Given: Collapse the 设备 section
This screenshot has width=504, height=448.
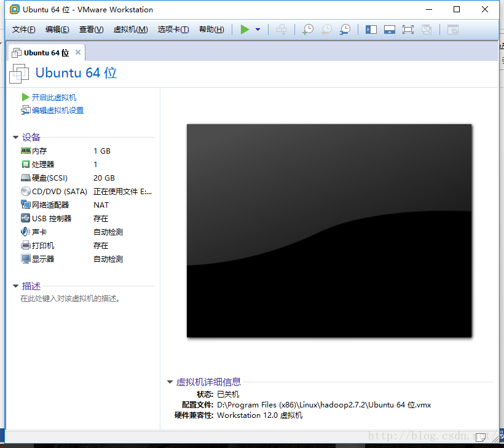Looking at the screenshot, I should 15,137.
